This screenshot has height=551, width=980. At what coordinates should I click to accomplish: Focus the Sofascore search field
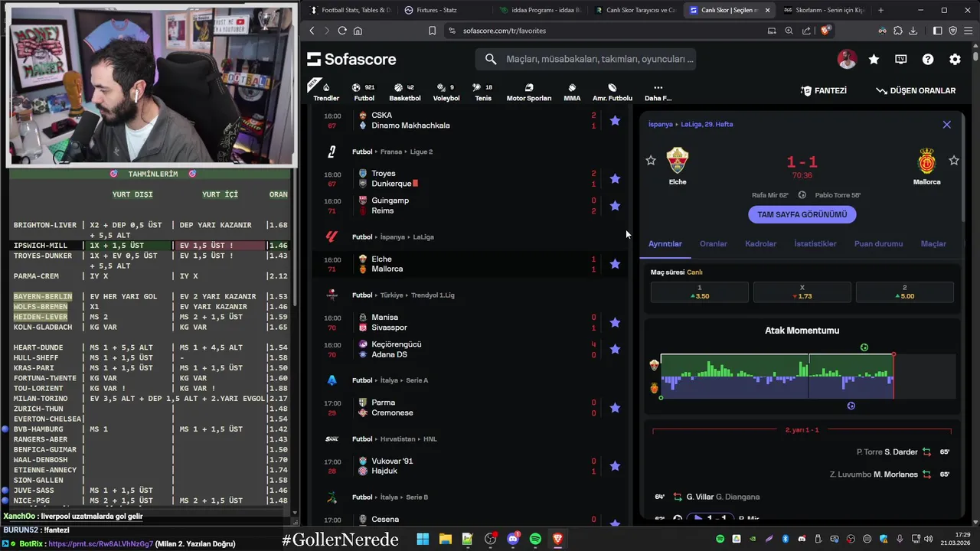point(586,59)
